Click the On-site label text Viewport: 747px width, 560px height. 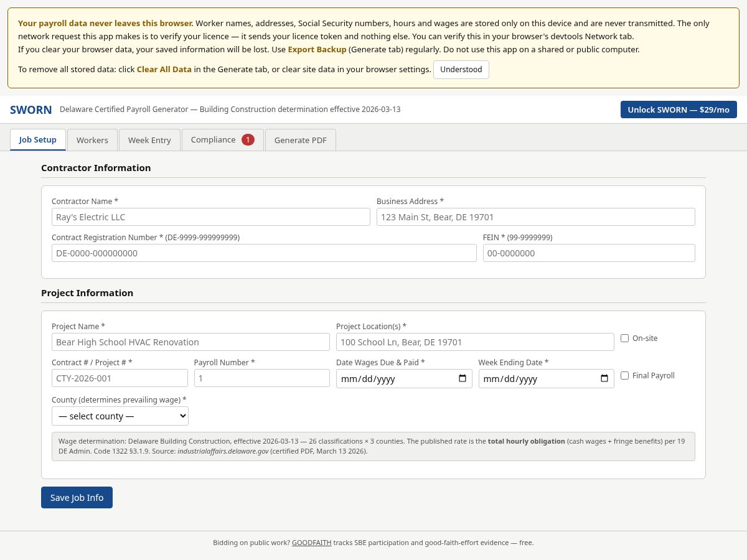pyautogui.click(x=645, y=338)
